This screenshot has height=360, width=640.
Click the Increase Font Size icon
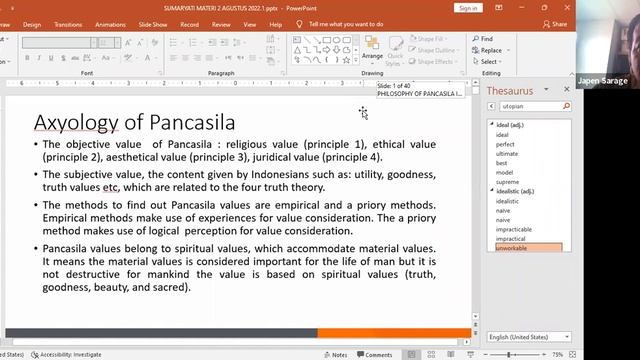(128, 42)
